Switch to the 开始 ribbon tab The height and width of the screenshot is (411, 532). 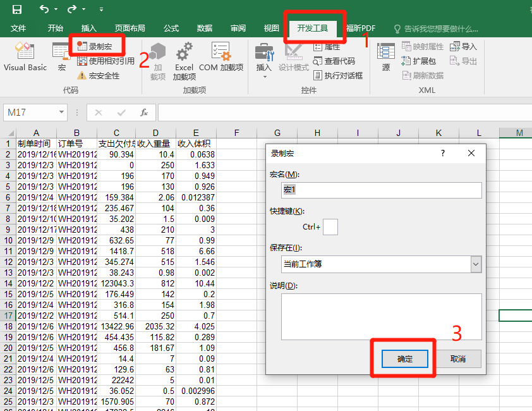[56, 28]
